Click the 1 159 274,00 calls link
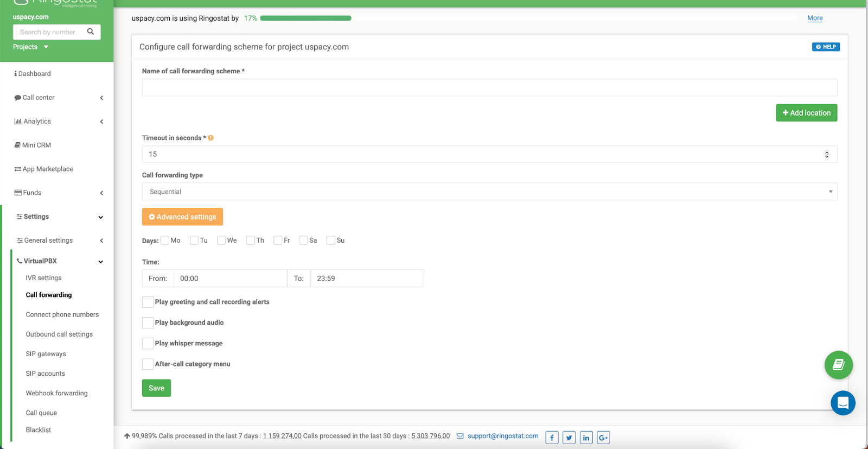This screenshot has width=868, height=449. click(282, 436)
